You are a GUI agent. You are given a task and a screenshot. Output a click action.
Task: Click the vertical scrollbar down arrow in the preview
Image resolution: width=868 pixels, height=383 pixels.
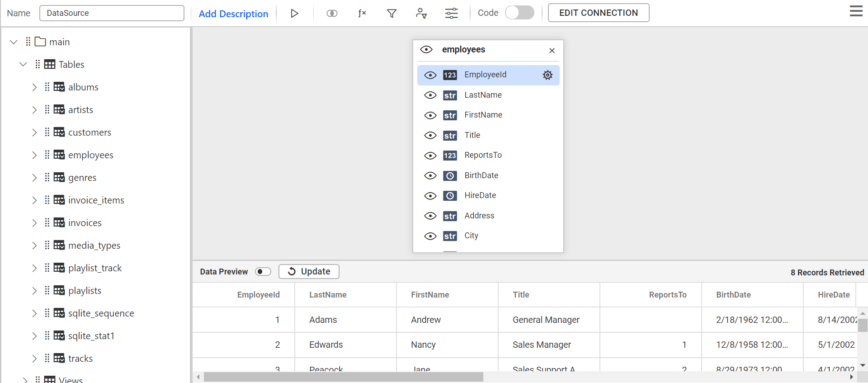pyautogui.click(x=863, y=365)
